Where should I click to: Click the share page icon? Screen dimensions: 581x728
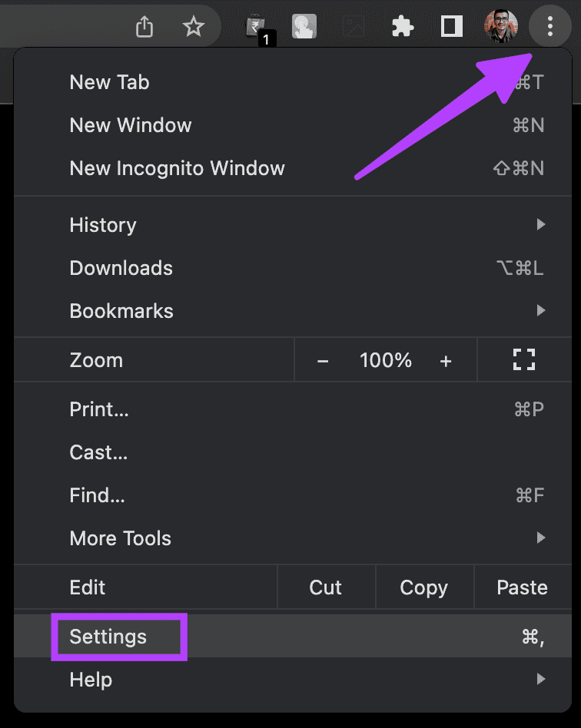[x=144, y=26]
